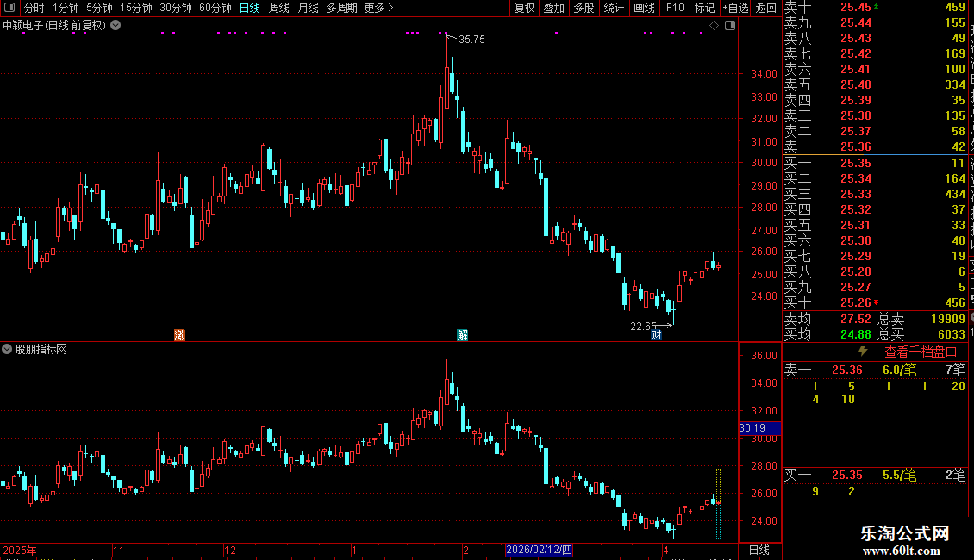Switch to 分时 intraday view
Viewport: 974px width, 560px height.
tap(34, 8)
